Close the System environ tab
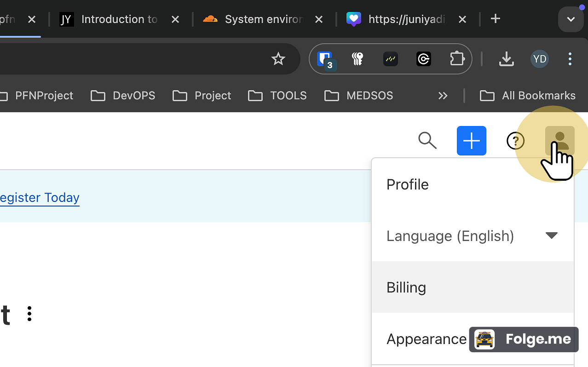The height and width of the screenshot is (367, 588). (x=319, y=19)
